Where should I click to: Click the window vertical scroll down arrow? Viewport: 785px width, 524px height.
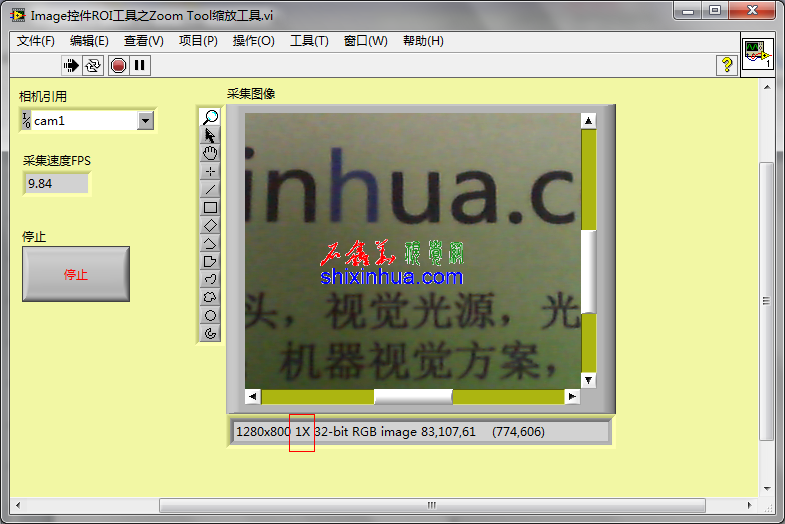(x=767, y=489)
